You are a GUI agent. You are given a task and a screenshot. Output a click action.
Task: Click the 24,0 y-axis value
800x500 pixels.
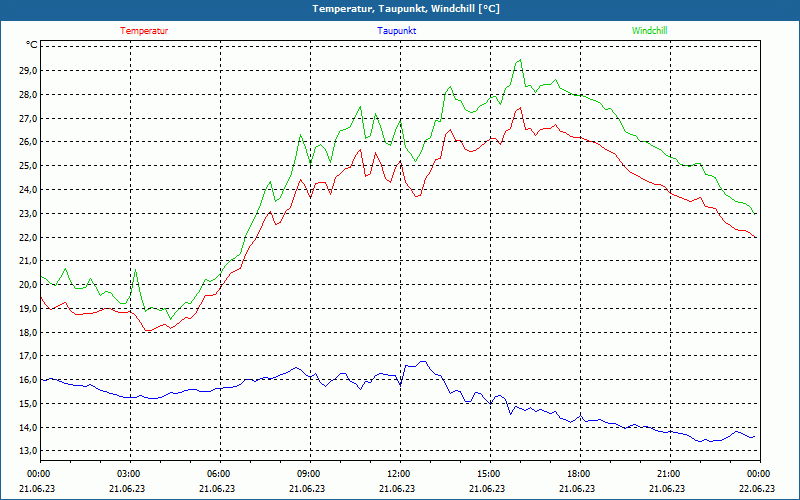point(29,190)
